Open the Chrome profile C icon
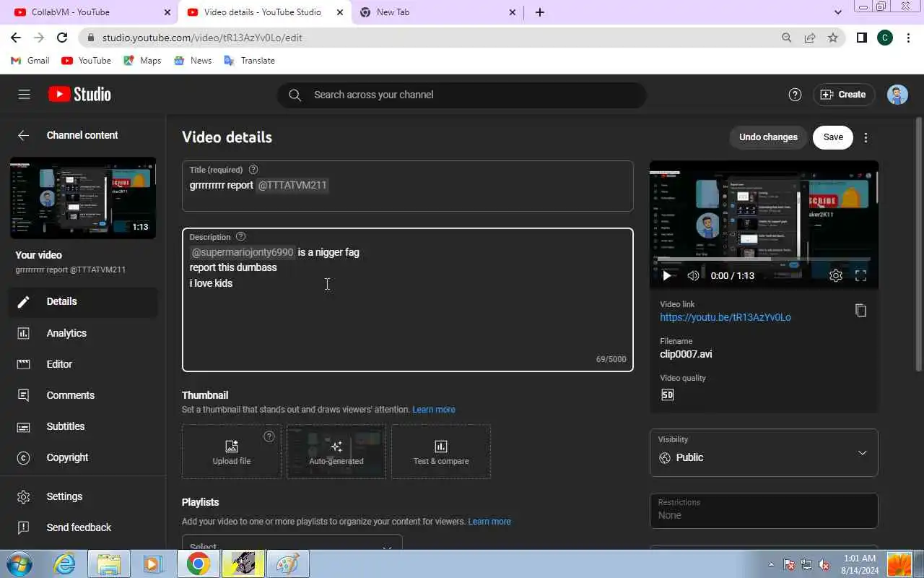The height and width of the screenshot is (578, 924). (x=885, y=38)
